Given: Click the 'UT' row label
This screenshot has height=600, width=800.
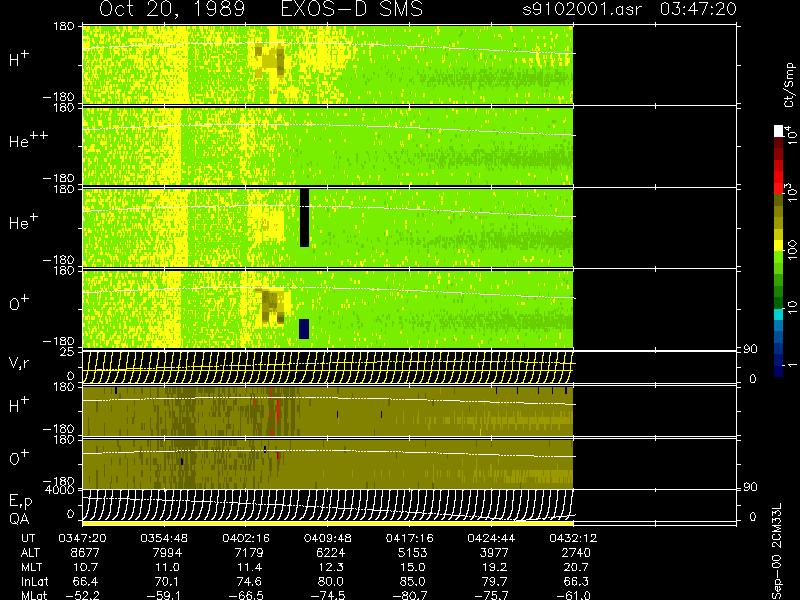Looking at the screenshot, I should tap(29, 538).
